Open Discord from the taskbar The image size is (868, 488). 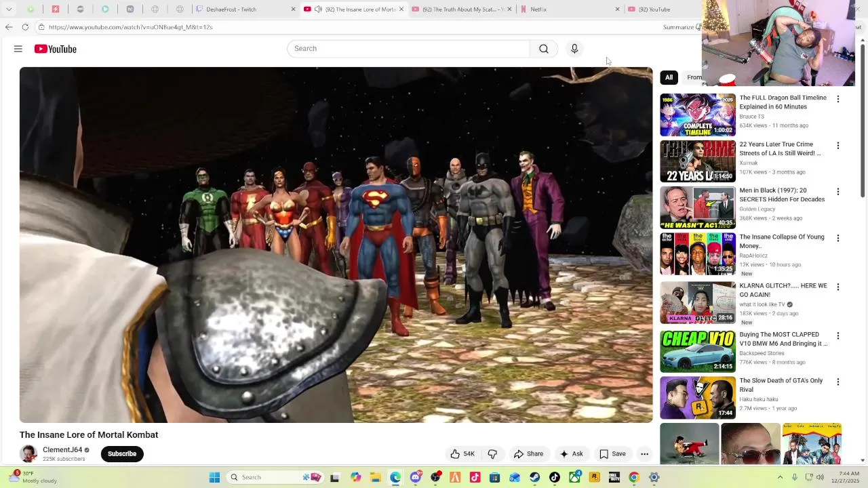[x=416, y=477]
